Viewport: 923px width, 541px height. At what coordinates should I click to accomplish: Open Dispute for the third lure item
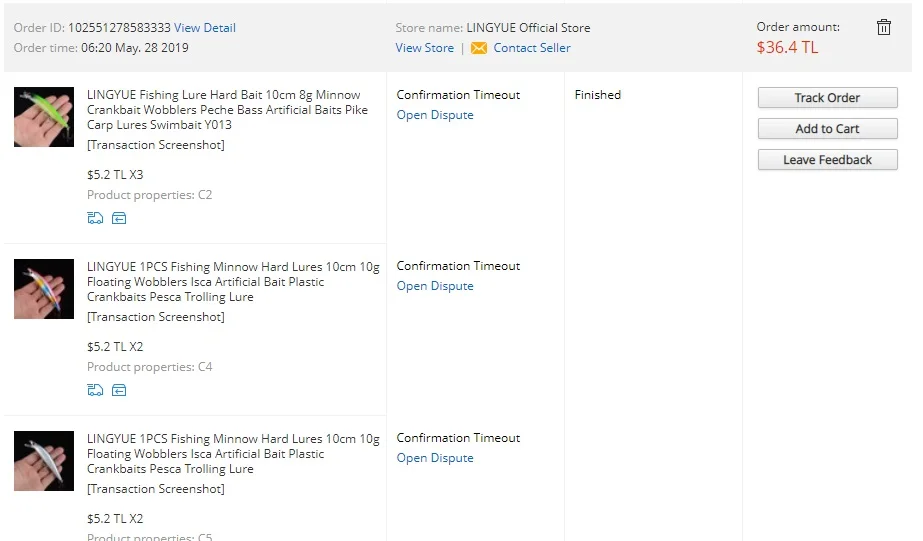435,458
